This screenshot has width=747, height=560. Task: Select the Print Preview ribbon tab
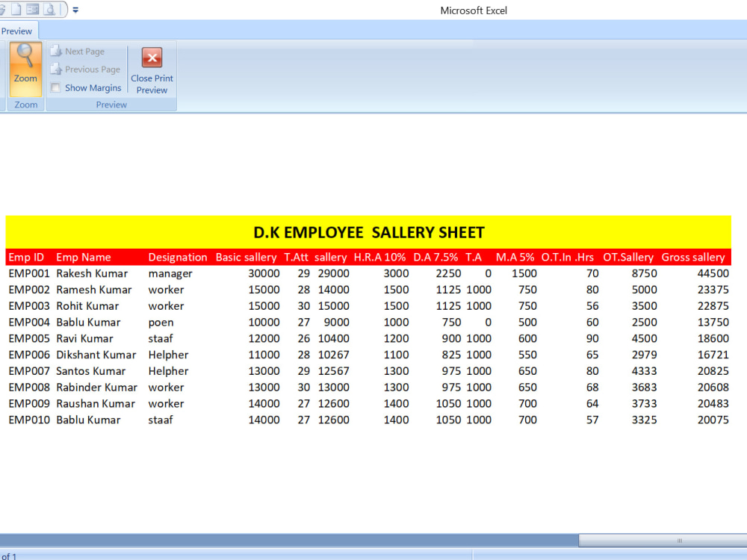pos(16,31)
